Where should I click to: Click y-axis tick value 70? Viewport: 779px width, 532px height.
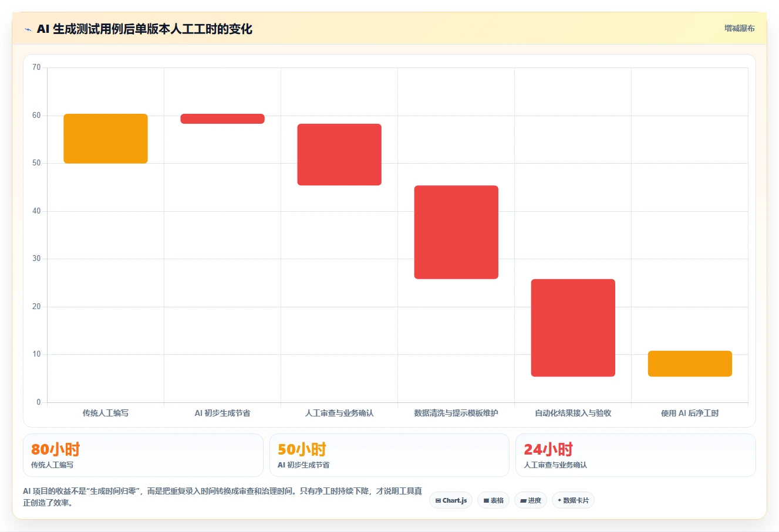tap(36, 67)
